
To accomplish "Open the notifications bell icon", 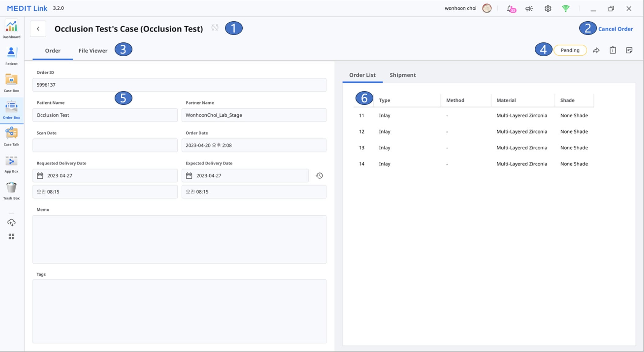I will click(511, 9).
